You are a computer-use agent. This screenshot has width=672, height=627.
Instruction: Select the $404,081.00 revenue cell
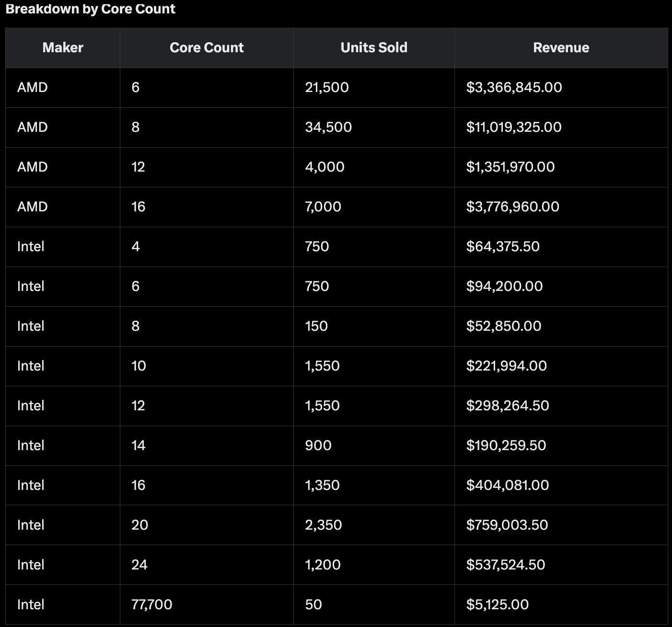click(x=508, y=485)
